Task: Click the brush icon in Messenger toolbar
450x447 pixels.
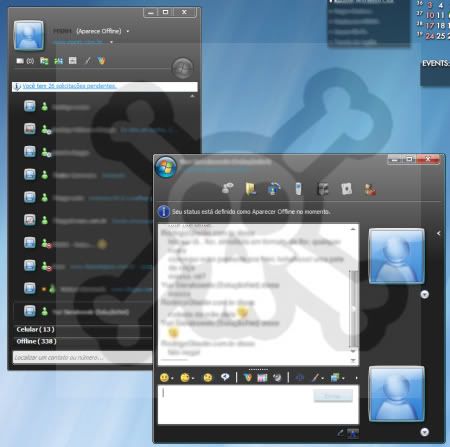Action: pyautogui.click(x=87, y=61)
